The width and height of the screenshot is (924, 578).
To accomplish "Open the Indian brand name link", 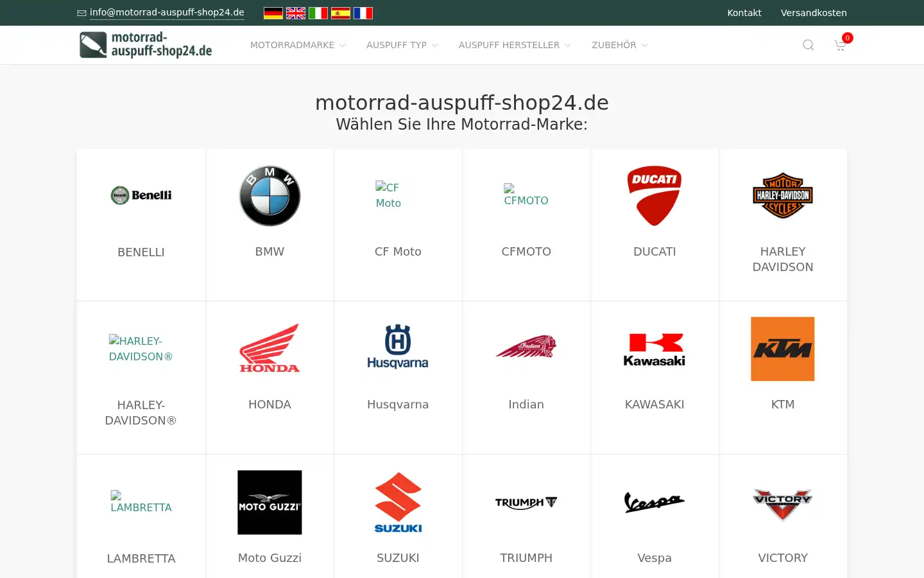I will pyautogui.click(x=526, y=405).
